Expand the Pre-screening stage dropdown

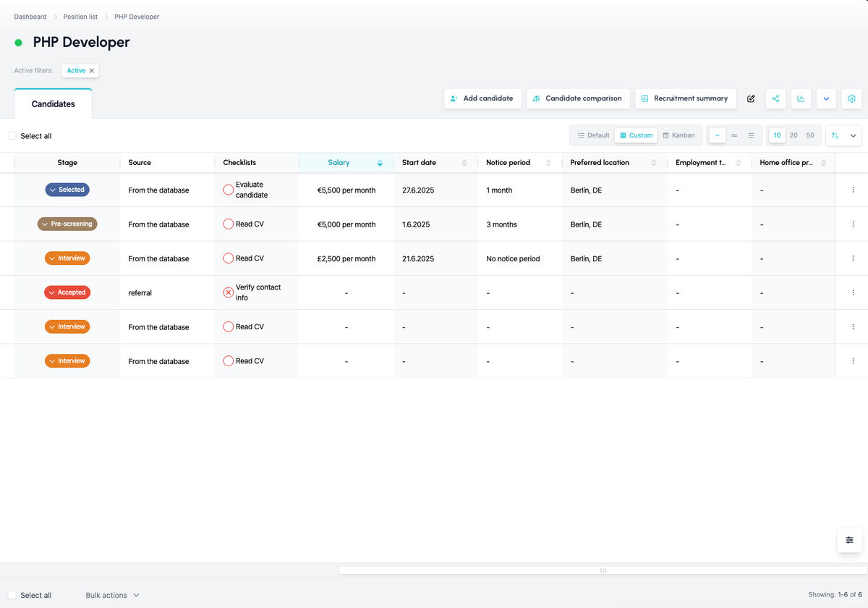tap(67, 224)
